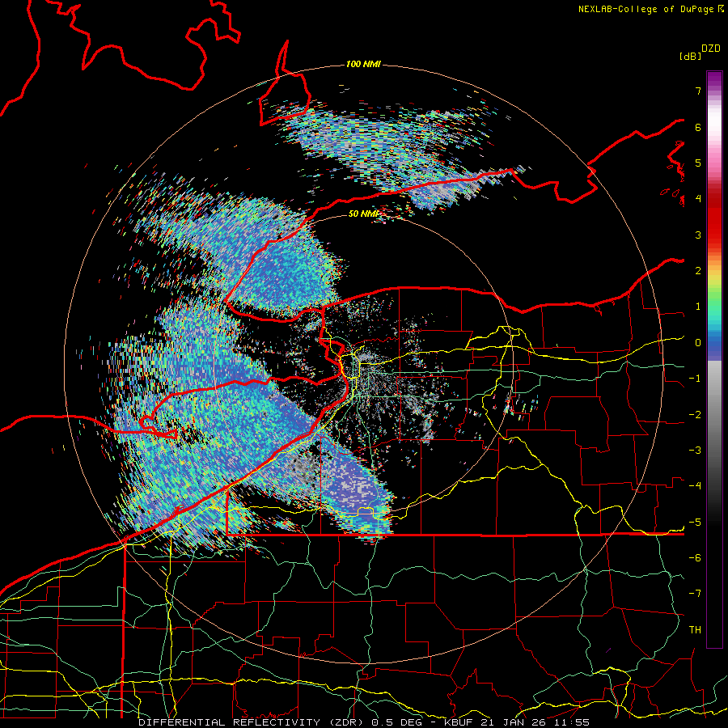Viewport: 728px width, 728px height.
Task: Click the -2 value on color scale
Action: [695, 414]
